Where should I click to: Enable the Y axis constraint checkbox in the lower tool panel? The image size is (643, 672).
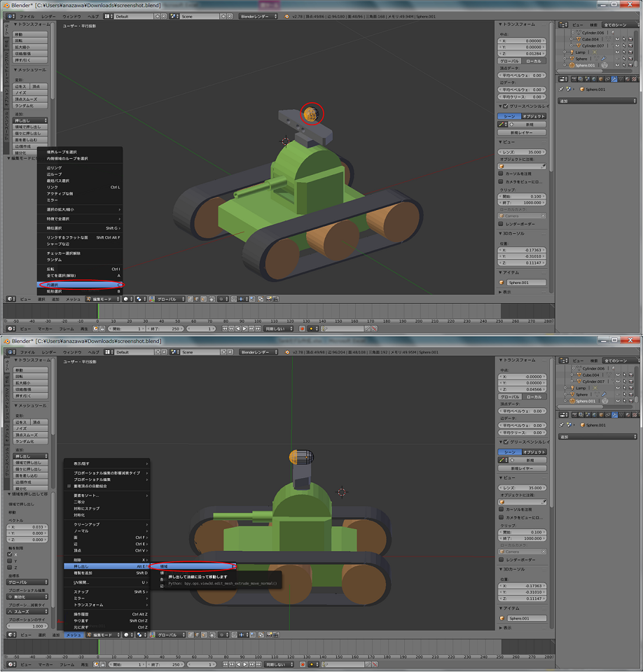coord(10,561)
